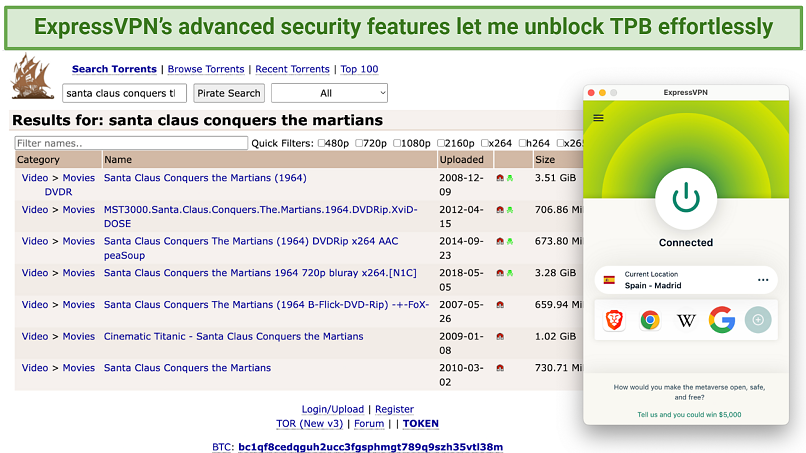Click the Pirate Search button
The height and width of the screenshot is (453, 806).
point(229,93)
